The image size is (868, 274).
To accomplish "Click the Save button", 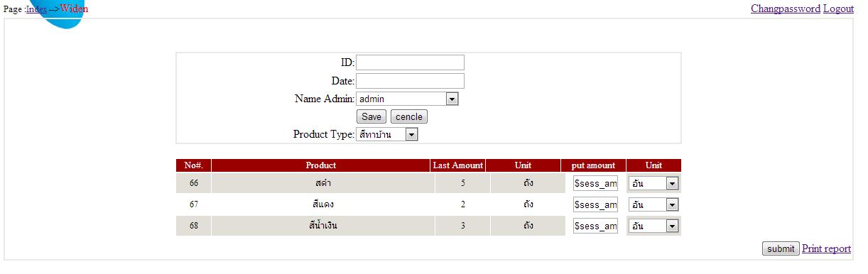I will tap(371, 116).
